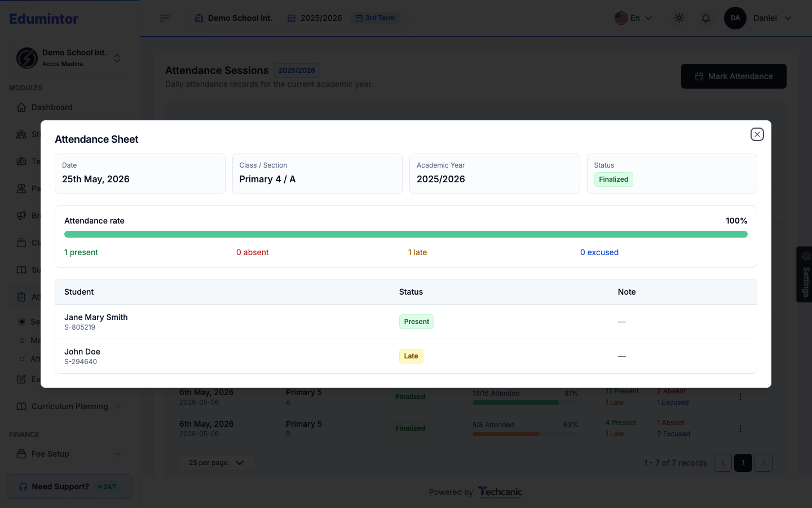Click the '1 present' count
The width and height of the screenshot is (812, 508).
point(81,252)
